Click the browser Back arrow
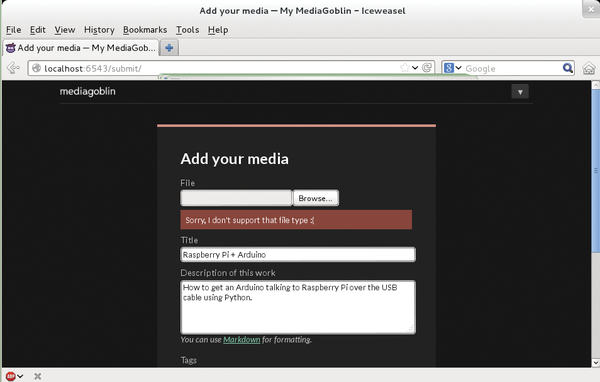Viewport: 600px width, 382px height. 13,68
